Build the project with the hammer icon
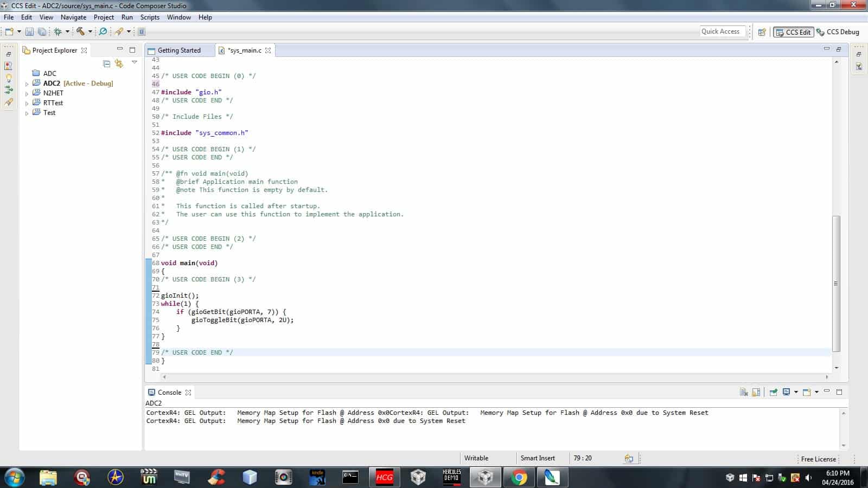The image size is (868, 488). click(80, 32)
